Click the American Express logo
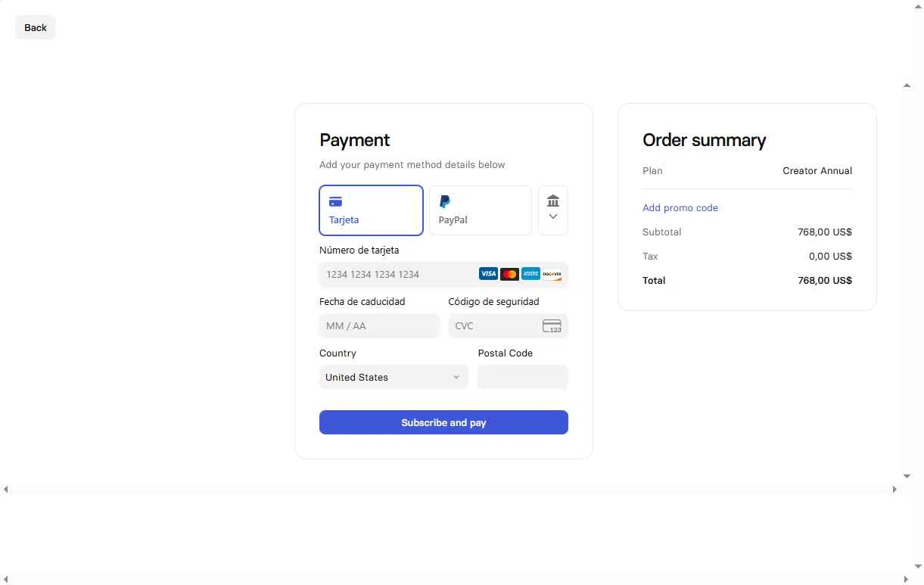The height and width of the screenshot is (585, 924). point(530,274)
